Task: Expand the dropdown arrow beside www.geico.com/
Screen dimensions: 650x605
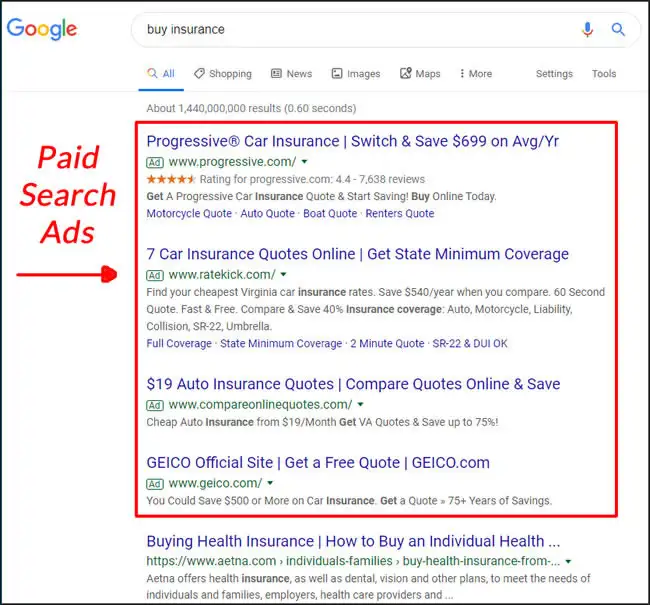Action: click(x=270, y=483)
